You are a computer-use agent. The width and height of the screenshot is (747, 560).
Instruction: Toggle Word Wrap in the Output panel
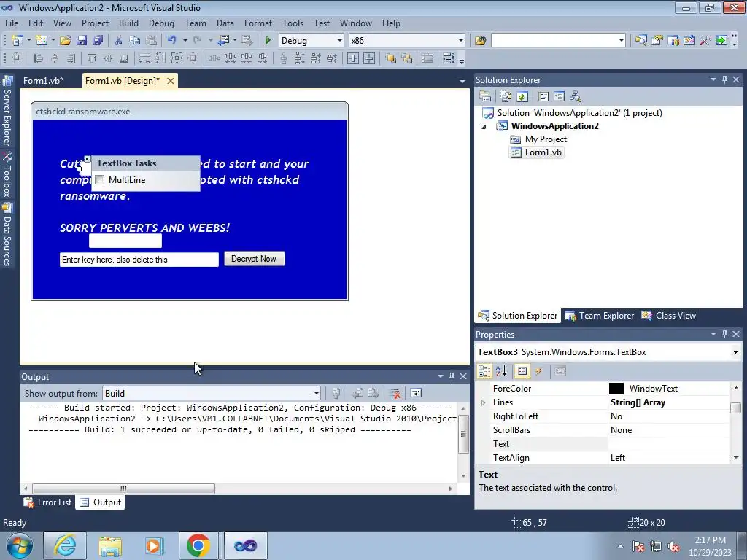click(x=416, y=393)
